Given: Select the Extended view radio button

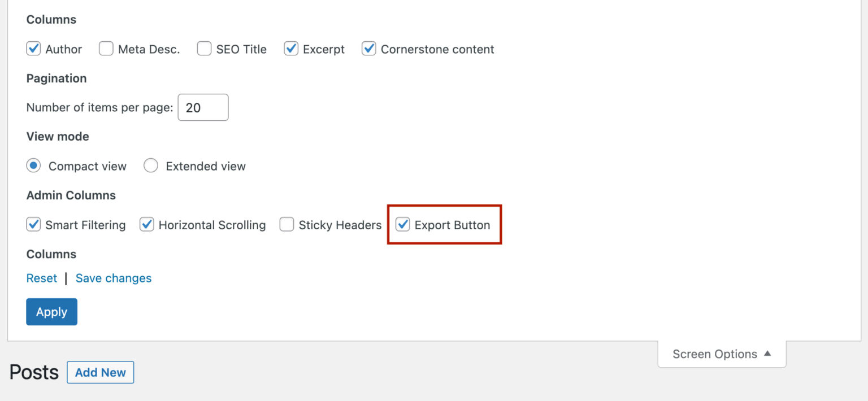Looking at the screenshot, I should tap(151, 165).
